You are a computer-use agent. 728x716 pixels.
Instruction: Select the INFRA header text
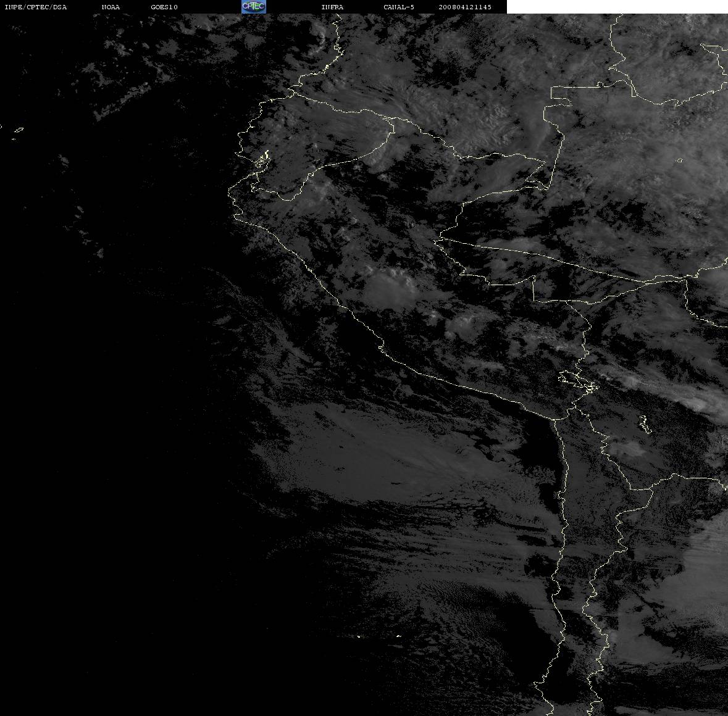(332, 7)
